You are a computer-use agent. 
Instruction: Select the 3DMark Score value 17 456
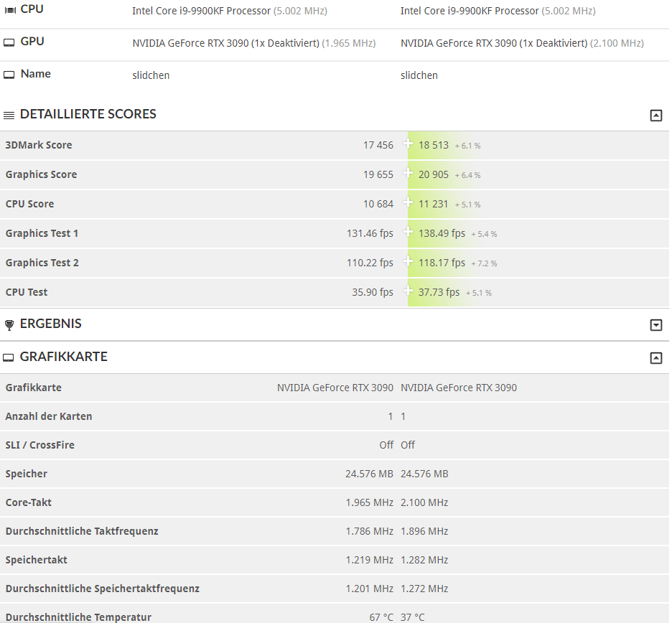tap(378, 145)
